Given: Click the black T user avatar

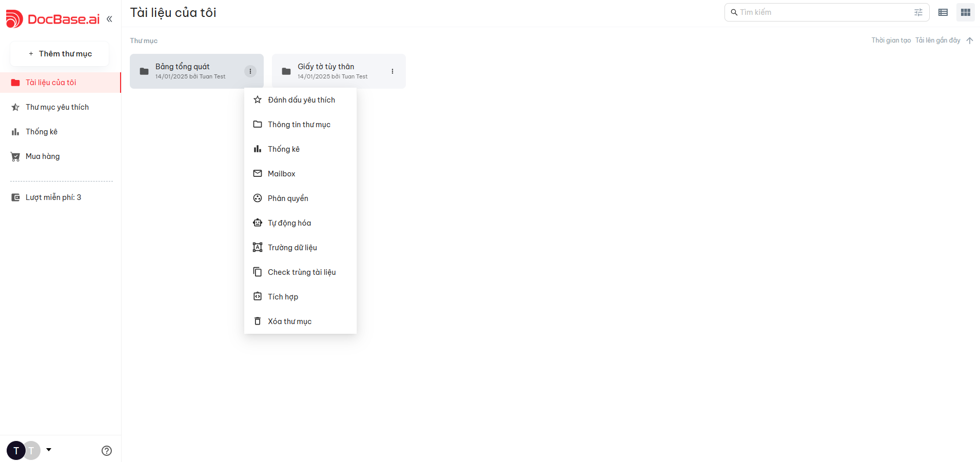Looking at the screenshot, I should [16, 451].
